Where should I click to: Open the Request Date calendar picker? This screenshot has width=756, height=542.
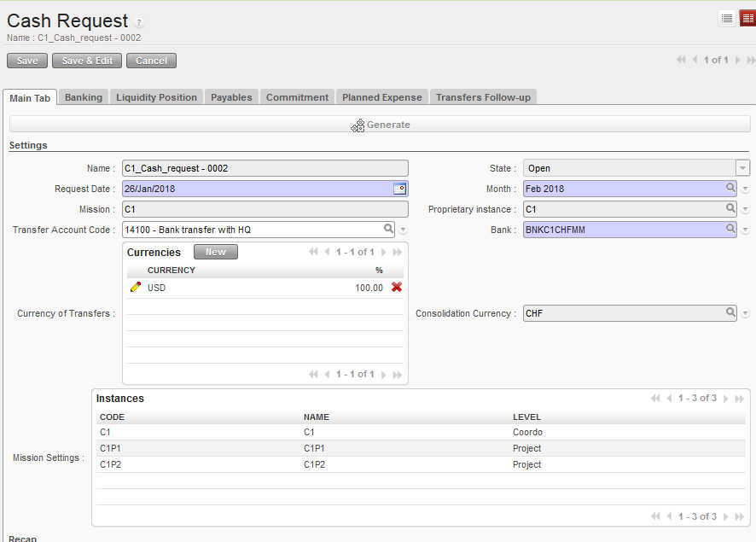(x=399, y=189)
